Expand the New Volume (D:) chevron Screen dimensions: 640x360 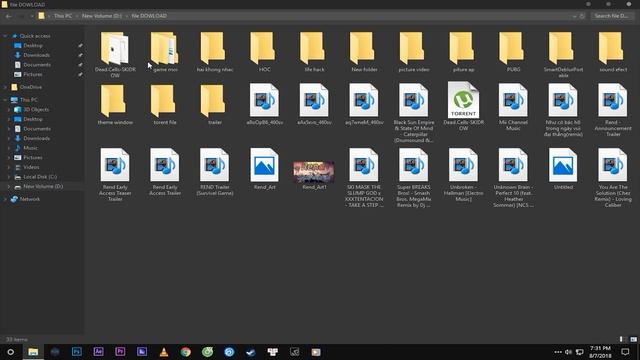pyautogui.click(x=9, y=186)
